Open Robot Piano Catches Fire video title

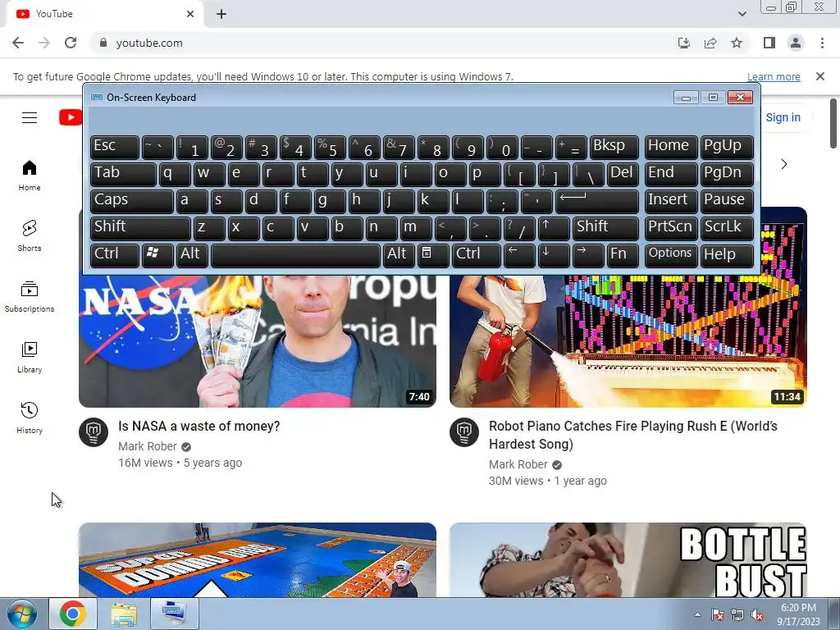[632, 435]
